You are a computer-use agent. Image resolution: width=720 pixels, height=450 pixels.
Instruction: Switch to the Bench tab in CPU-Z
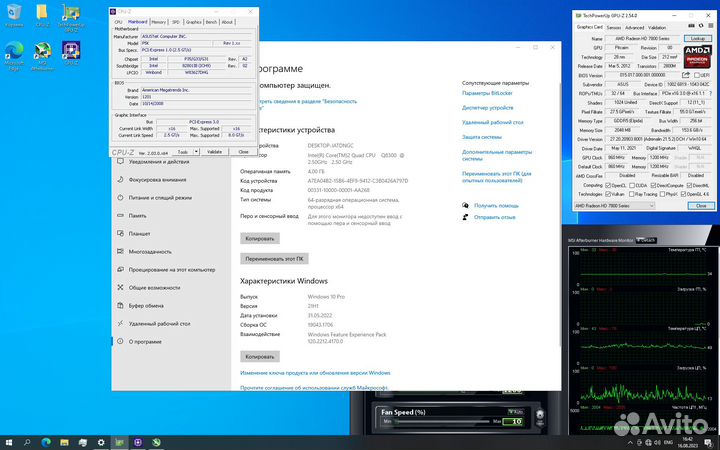point(211,22)
